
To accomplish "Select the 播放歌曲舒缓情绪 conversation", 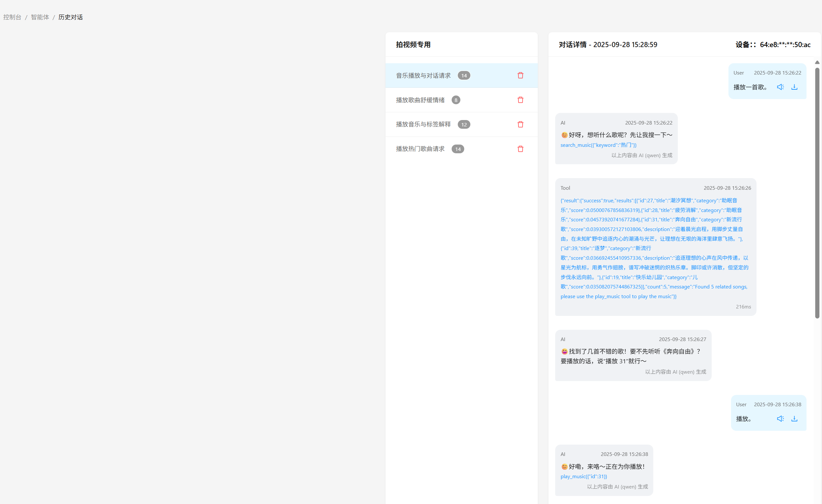I will [x=420, y=100].
